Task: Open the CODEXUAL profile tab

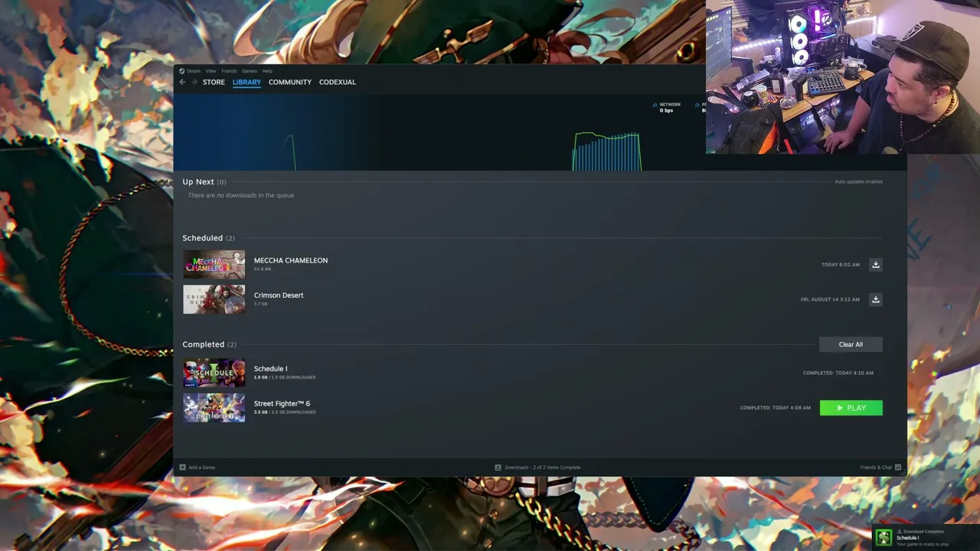Action: pos(338,82)
